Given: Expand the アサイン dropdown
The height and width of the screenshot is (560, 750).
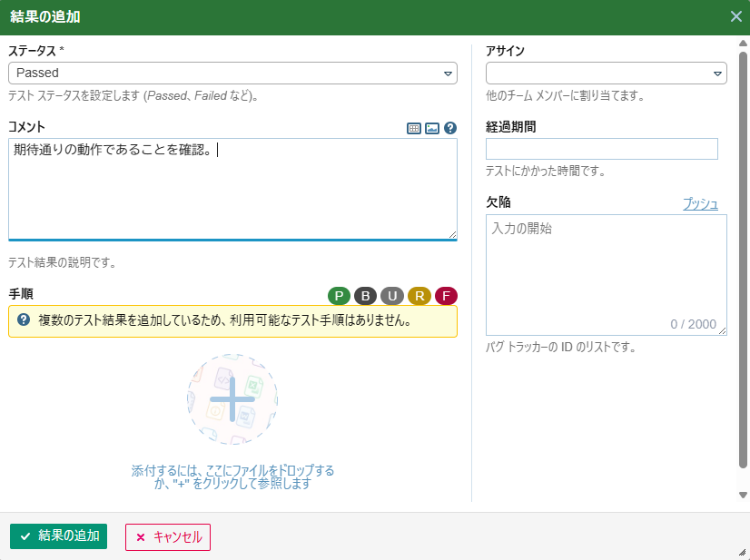Looking at the screenshot, I should pyautogui.click(x=607, y=73).
